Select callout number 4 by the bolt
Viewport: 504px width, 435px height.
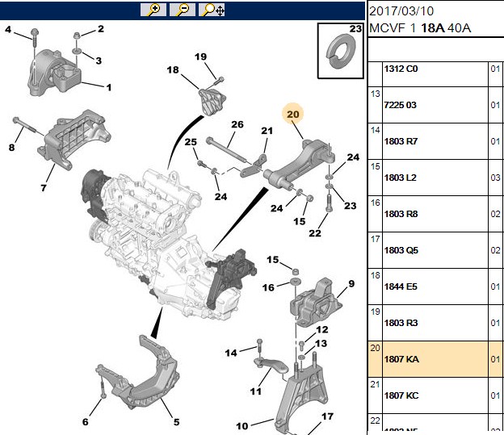click(x=8, y=30)
